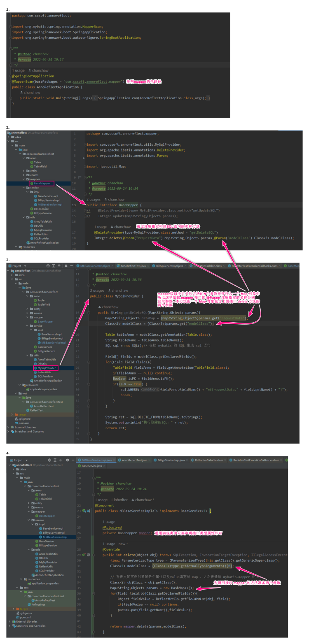Image resolution: width=309 pixels, height=644 pixels.
Task: Collapse the utils package in screenshot 2
Action: [23, 217]
